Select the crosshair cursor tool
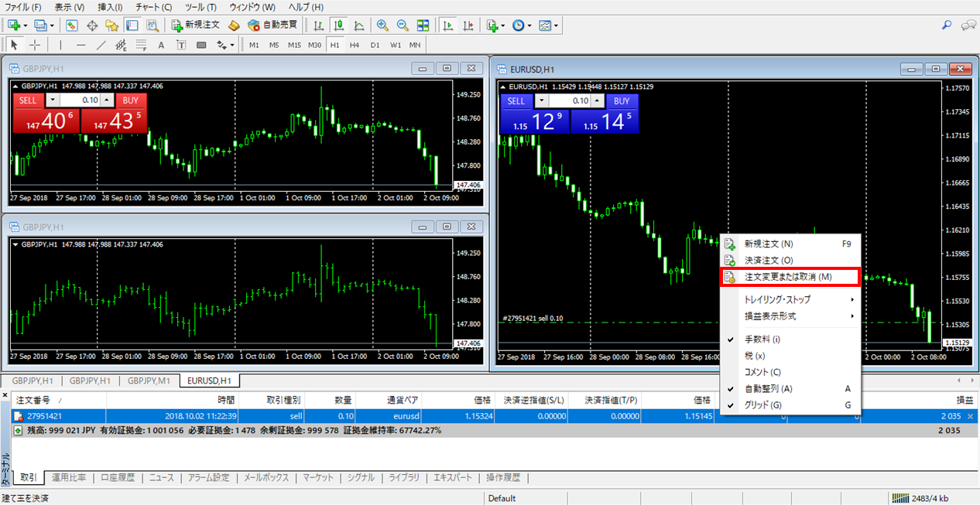 pos(36,45)
